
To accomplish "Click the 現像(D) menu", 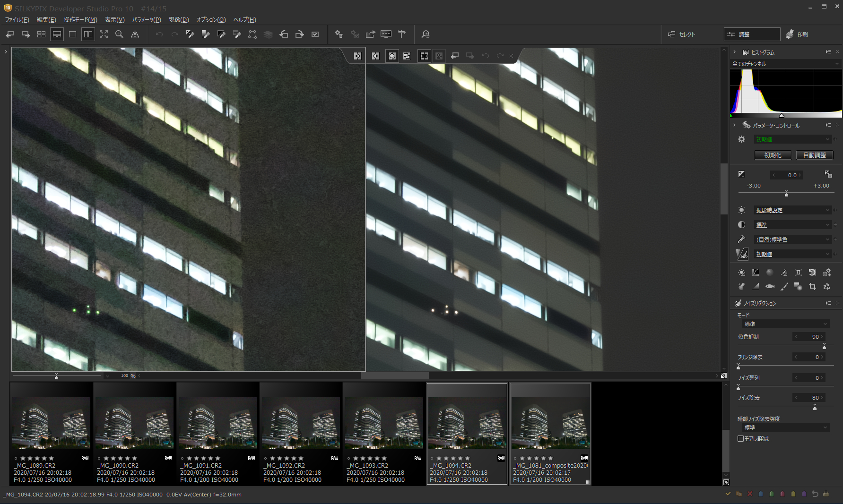I will pos(179,20).
